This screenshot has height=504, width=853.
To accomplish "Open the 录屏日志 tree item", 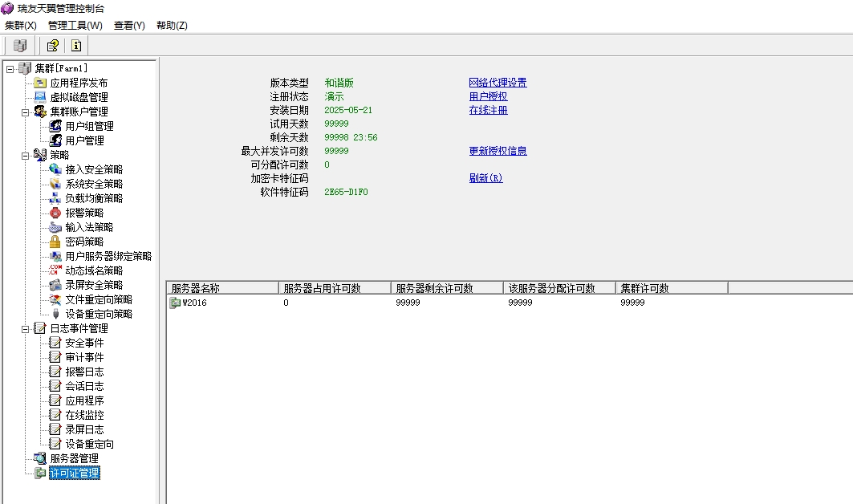I will [x=84, y=429].
